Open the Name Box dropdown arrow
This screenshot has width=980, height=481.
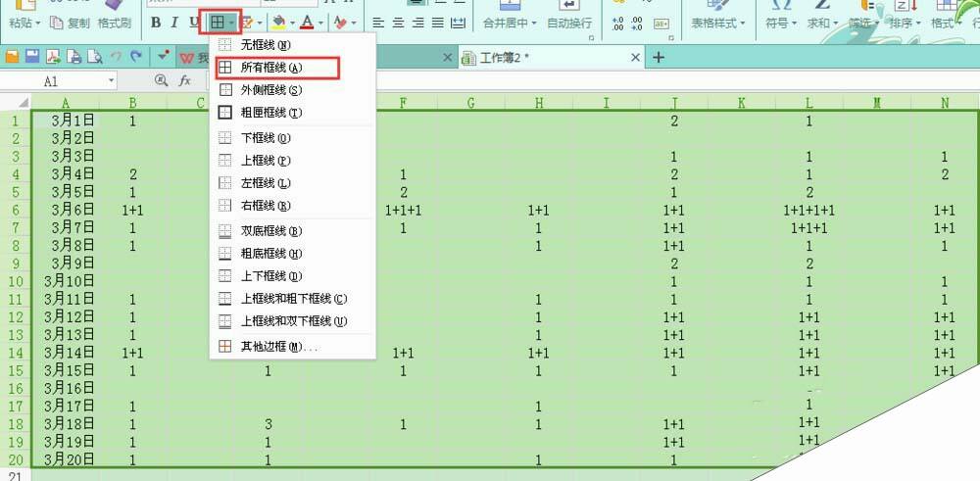pos(112,80)
